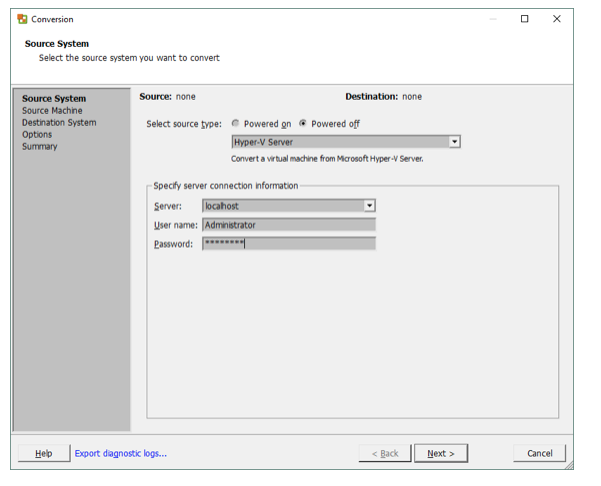Minimize the Conversion window
This screenshot has width=601, height=486.
[492, 19]
